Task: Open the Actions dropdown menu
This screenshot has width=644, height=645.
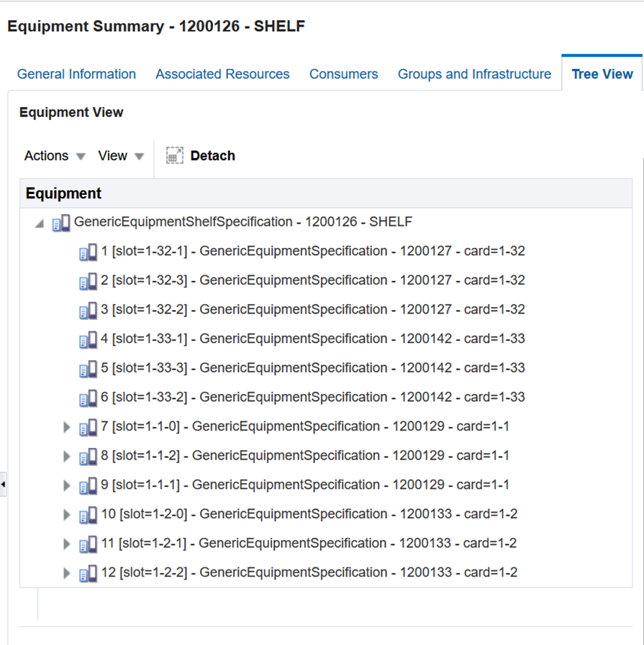Action: [54, 156]
